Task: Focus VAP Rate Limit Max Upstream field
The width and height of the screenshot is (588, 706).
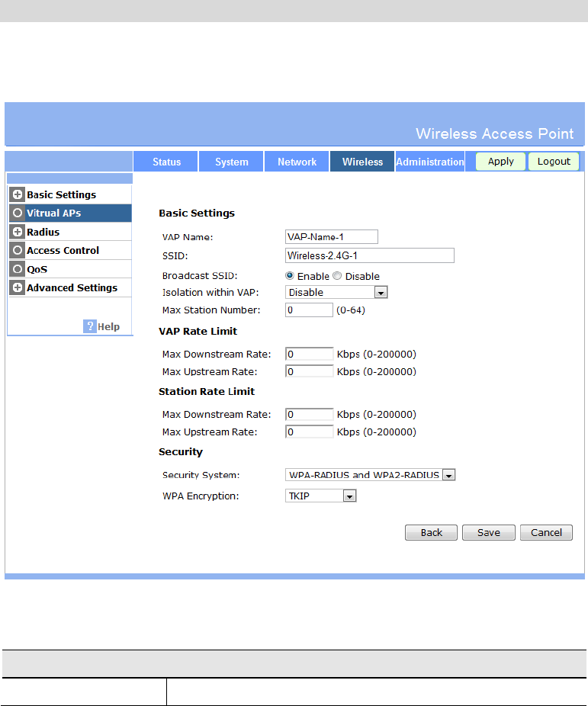Action: pyautogui.click(x=310, y=371)
